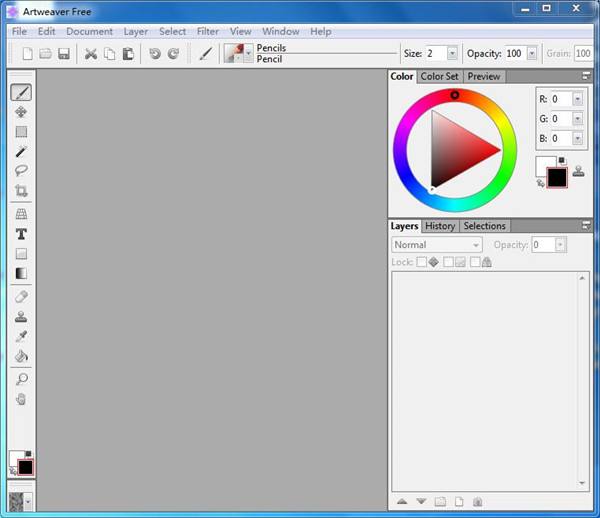
Task: Select the Move tool
Action: 21,112
